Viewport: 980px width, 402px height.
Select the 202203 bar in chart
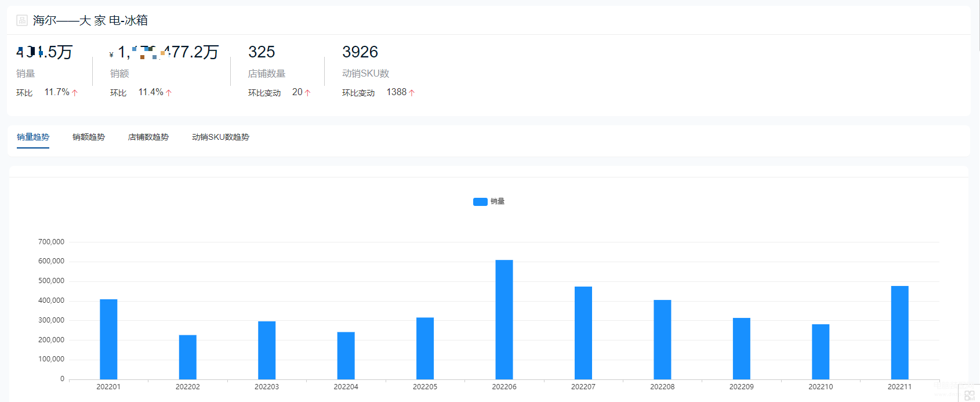coord(267,350)
